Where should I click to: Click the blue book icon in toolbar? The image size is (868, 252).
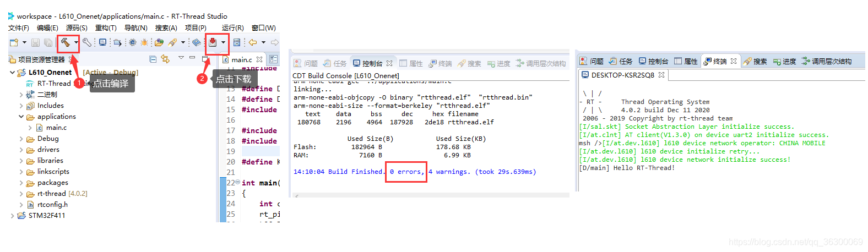coord(196,42)
